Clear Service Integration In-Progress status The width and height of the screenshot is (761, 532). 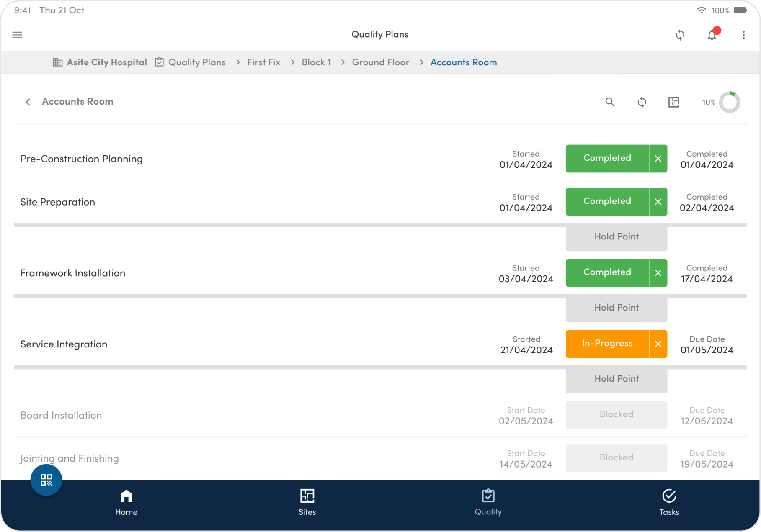658,344
